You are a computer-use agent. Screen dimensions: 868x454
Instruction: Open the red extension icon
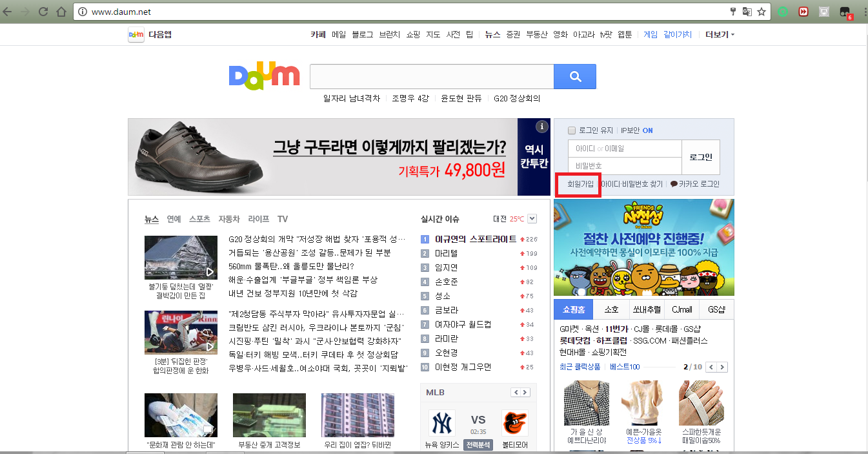pyautogui.click(x=803, y=12)
